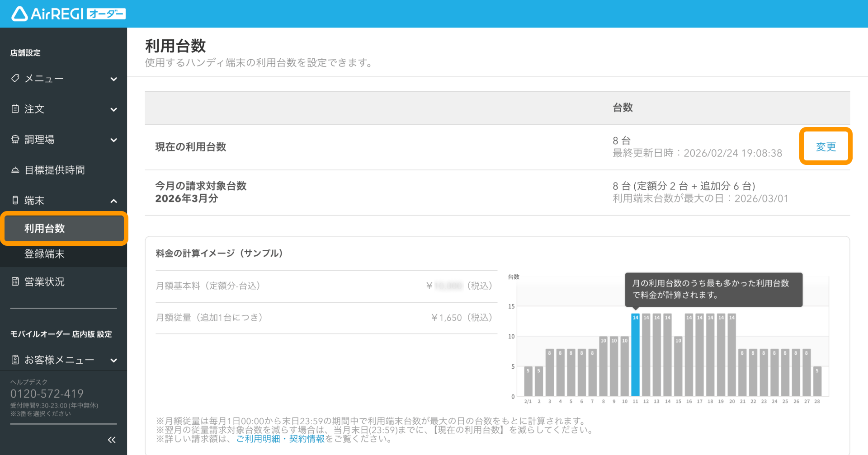Click the 利用台数 page title

(175, 46)
